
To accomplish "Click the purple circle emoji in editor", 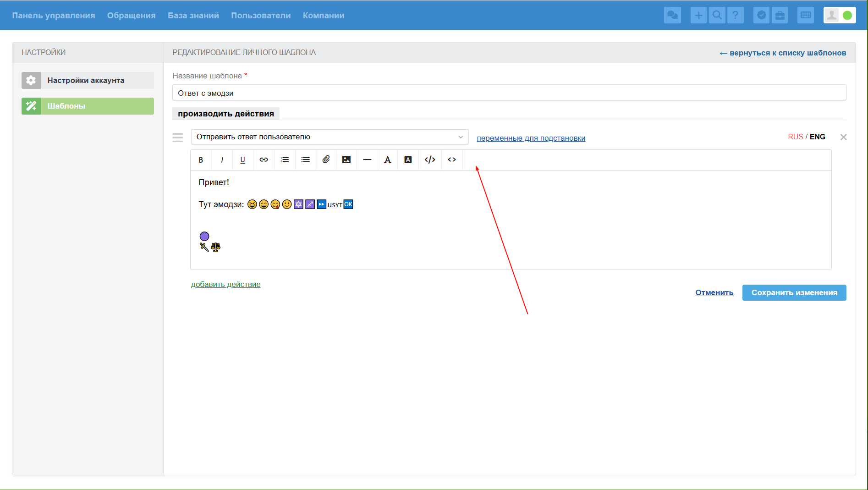I will pyautogui.click(x=204, y=236).
